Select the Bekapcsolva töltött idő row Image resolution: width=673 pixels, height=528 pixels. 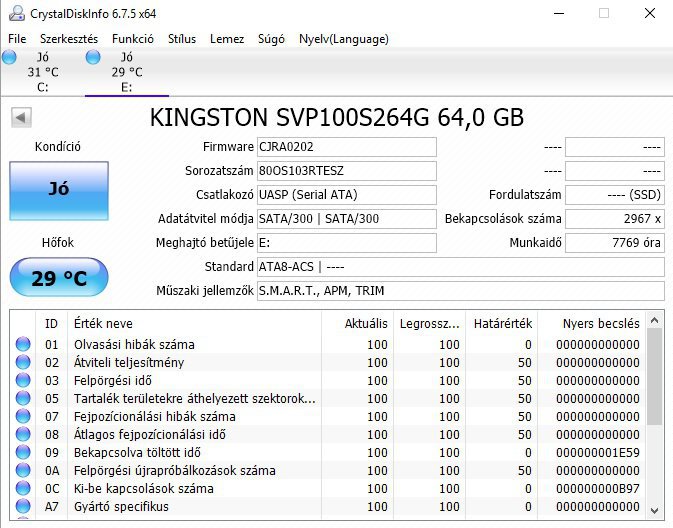click(x=327, y=452)
